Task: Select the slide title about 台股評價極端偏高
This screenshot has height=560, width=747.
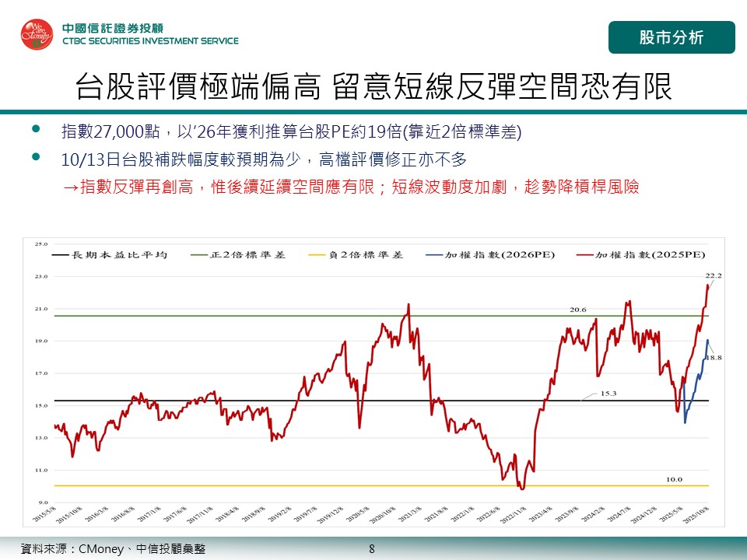Action: [373, 86]
